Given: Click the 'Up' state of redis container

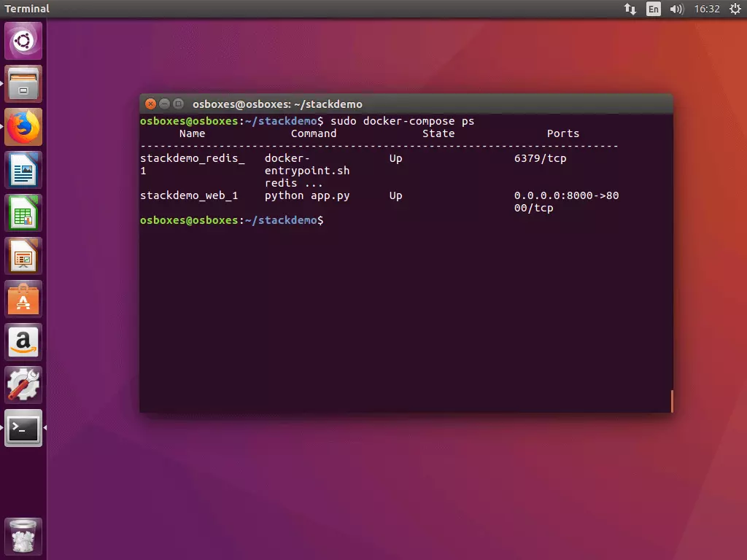Looking at the screenshot, I should click(395, 158).
